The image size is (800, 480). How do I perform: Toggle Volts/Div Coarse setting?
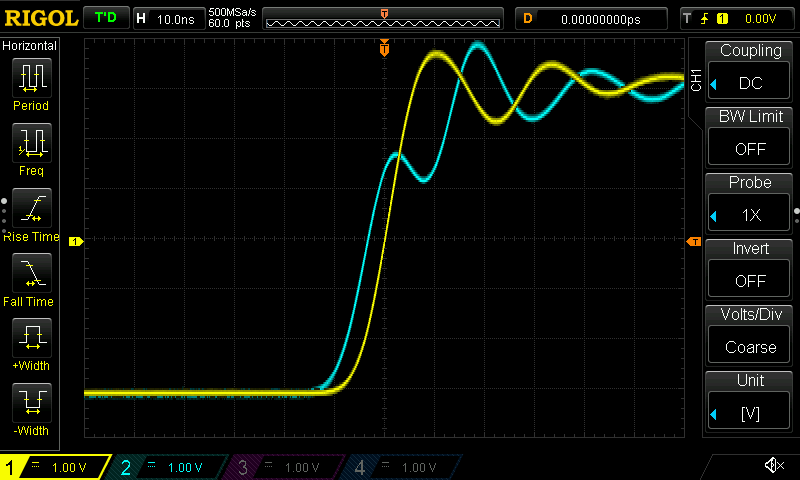pyautogui.click(x=749, y=335)
